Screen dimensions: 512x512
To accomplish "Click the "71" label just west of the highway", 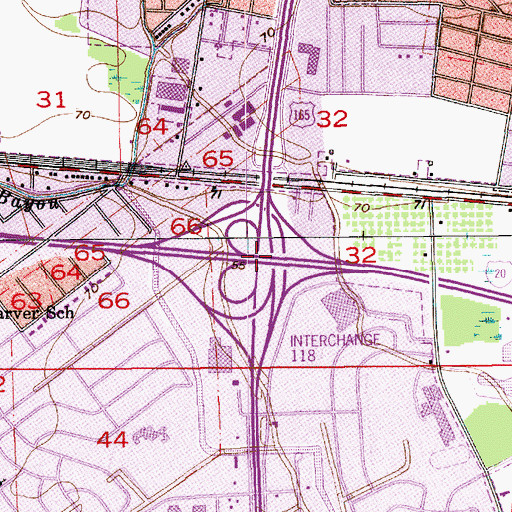I will (x=216, y=193).
